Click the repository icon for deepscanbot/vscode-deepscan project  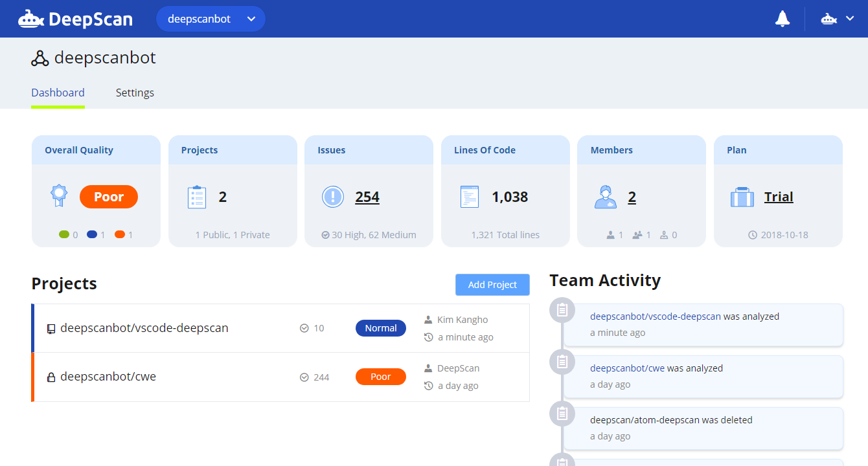(51, 329)
